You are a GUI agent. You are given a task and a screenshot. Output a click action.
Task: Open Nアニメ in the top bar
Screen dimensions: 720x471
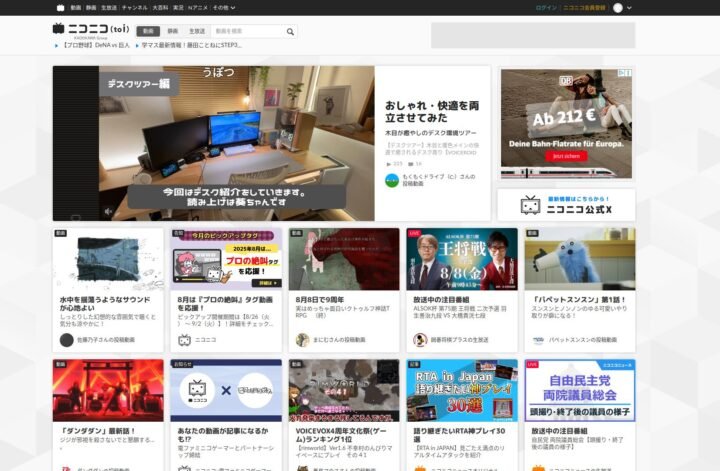[198, 8]
